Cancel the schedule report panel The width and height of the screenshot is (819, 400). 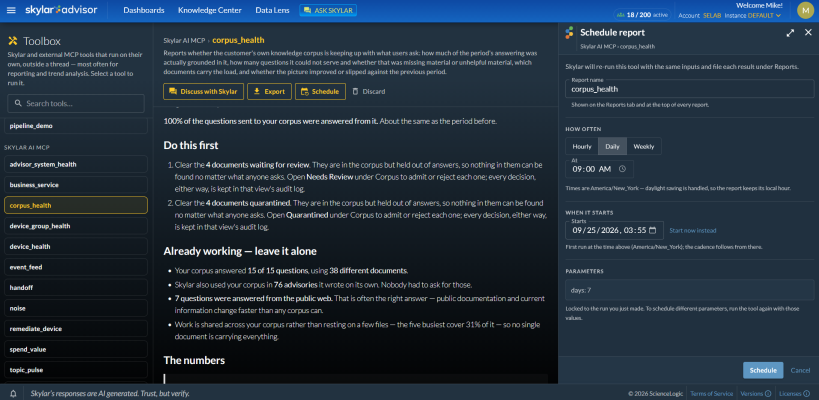800,370
